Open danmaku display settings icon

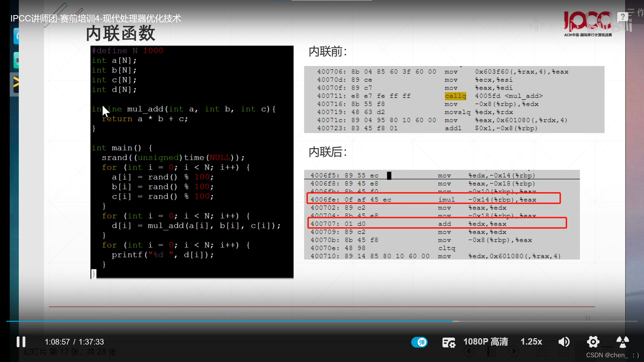click(x=448, y=342)
